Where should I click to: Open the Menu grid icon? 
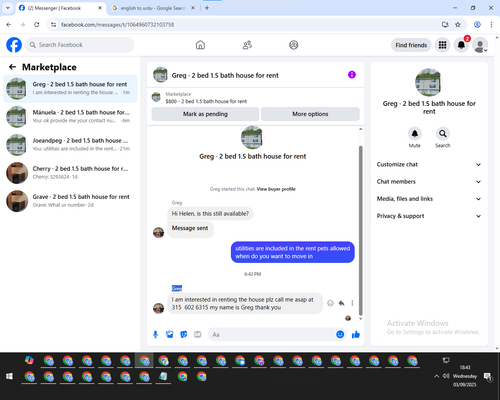click(x=442, y=45)
